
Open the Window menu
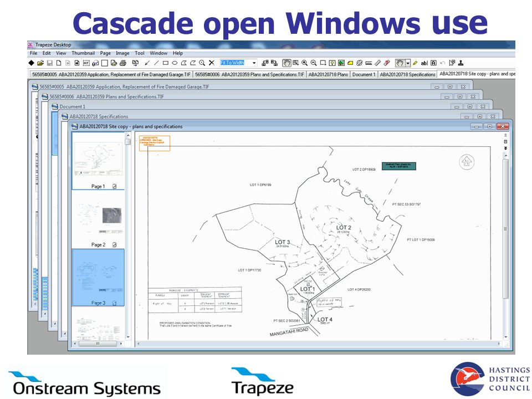[x=158, y=53]
